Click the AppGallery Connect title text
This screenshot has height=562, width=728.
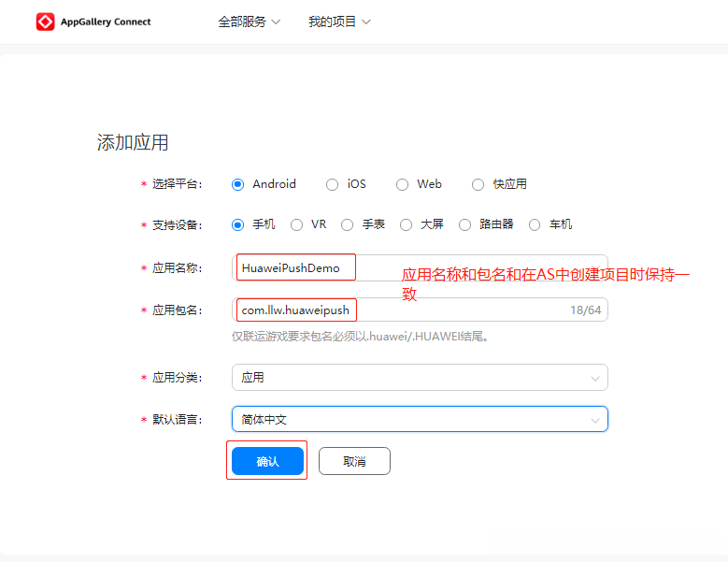point(106,22)
